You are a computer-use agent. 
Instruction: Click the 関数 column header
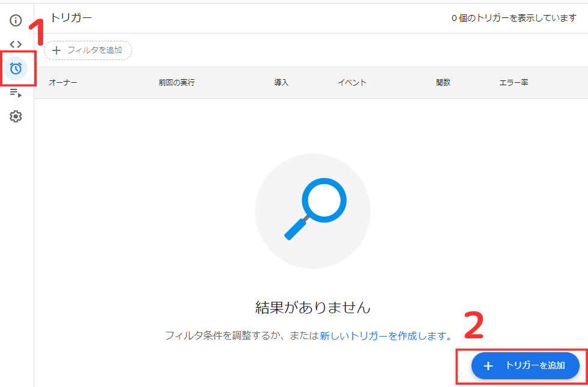tap(443, 82)
